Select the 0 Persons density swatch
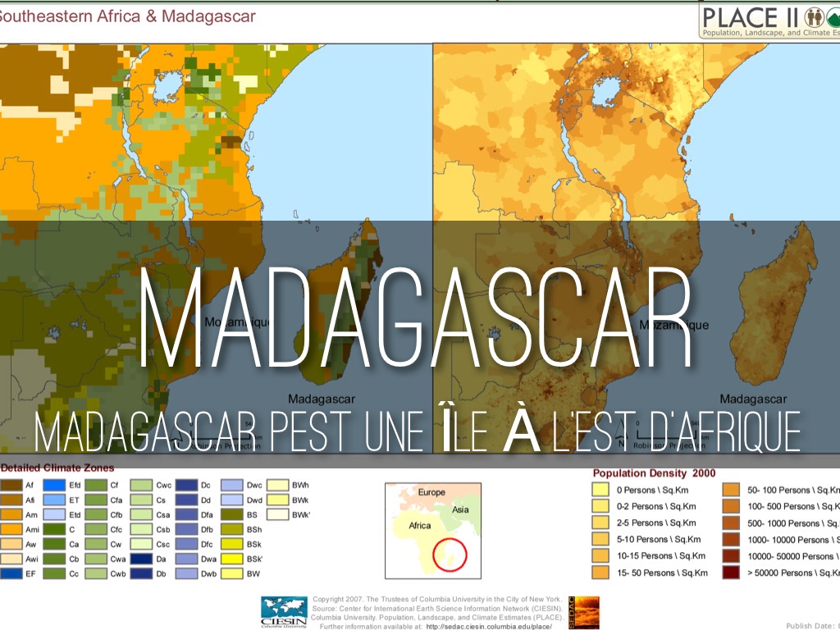The width and height of the screenshot is (840, 630). coord(600,490)
